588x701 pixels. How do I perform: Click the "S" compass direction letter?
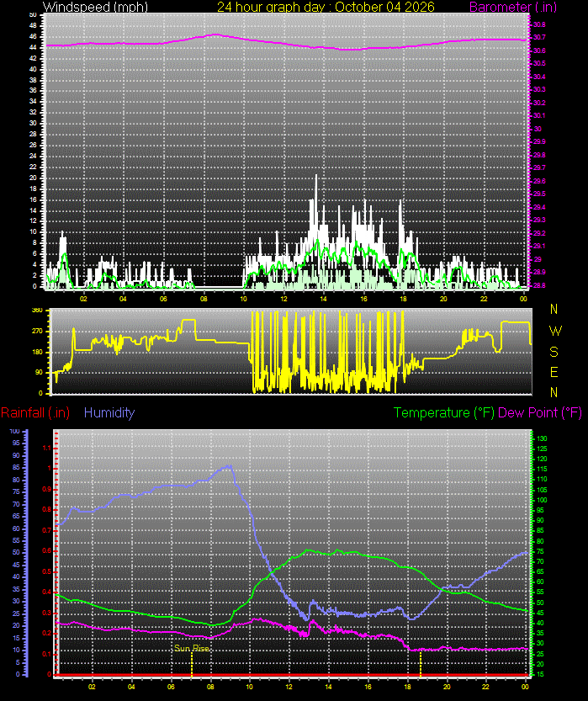click(554, 352)
